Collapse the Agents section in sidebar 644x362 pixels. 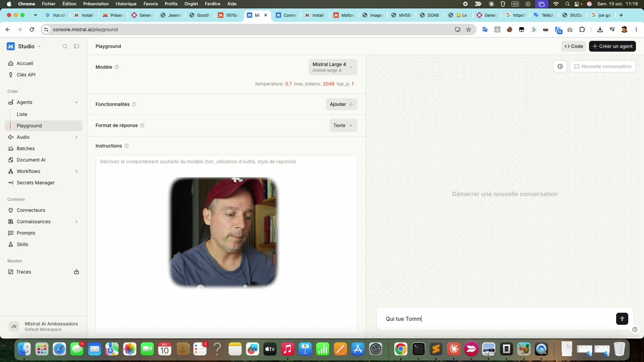(76, 102)
